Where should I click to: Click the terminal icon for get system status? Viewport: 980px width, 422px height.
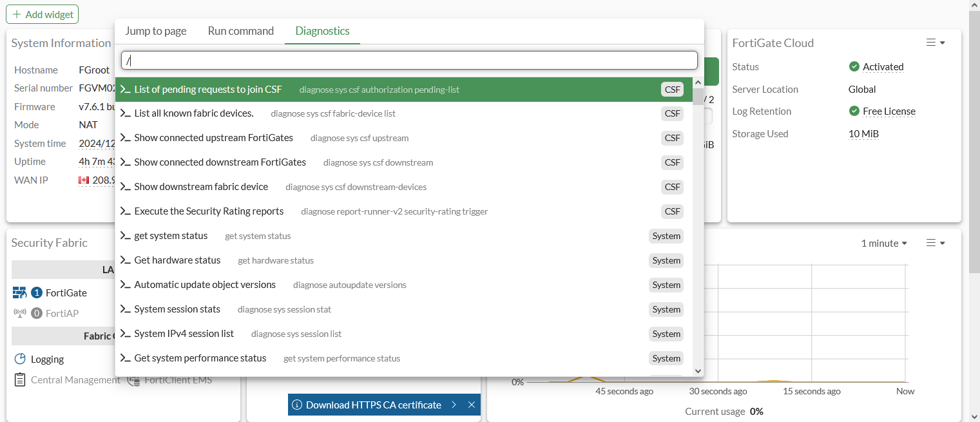[x=126, y=236]
